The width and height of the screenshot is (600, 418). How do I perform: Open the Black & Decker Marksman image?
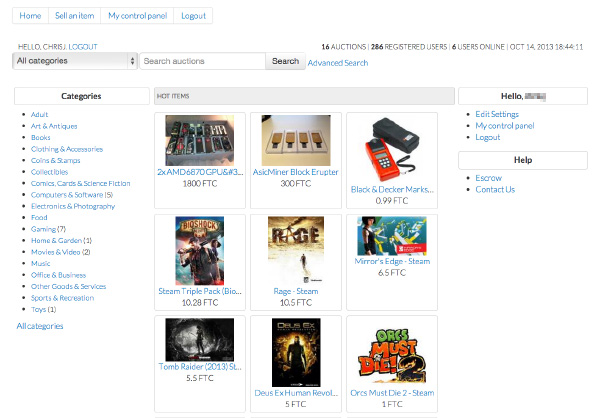click(x=392, y=149)
